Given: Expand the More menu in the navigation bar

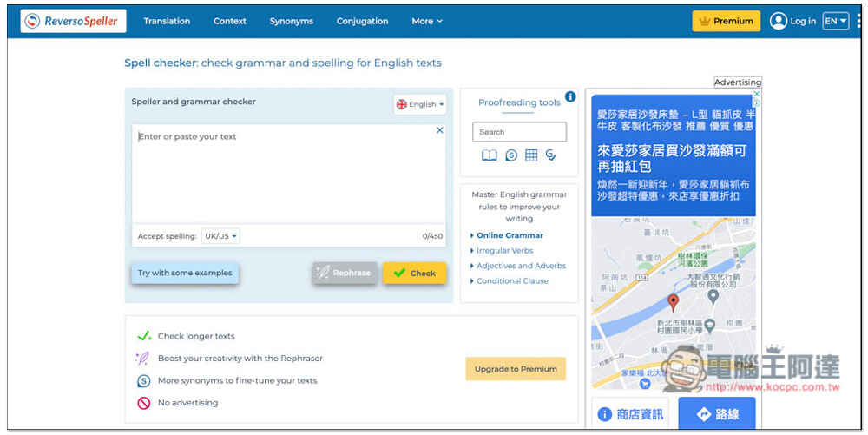Looking at the screenshot, I should (x=427, y=21).
